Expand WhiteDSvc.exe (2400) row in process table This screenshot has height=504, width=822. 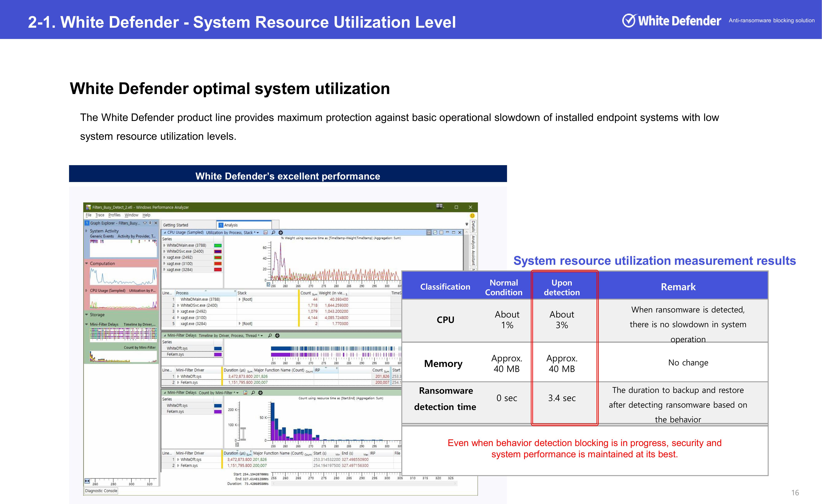[178, 305]
